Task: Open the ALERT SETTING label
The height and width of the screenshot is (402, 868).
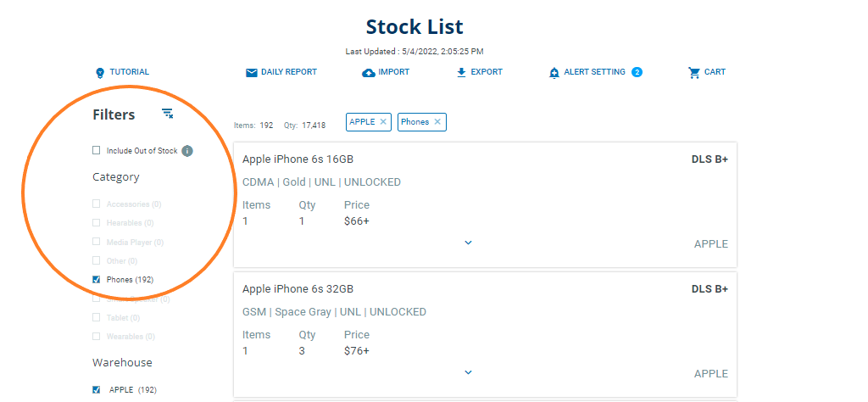Action: [x=594, y=72]
